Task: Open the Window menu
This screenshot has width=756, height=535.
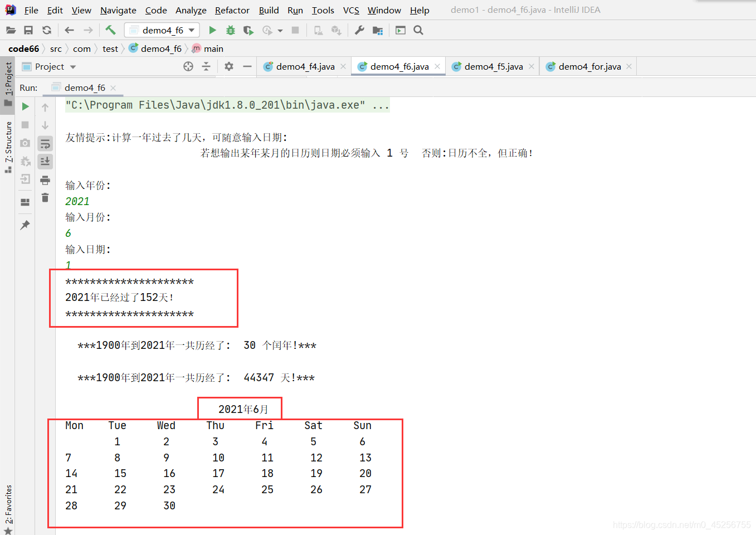Action: (384, 10)
